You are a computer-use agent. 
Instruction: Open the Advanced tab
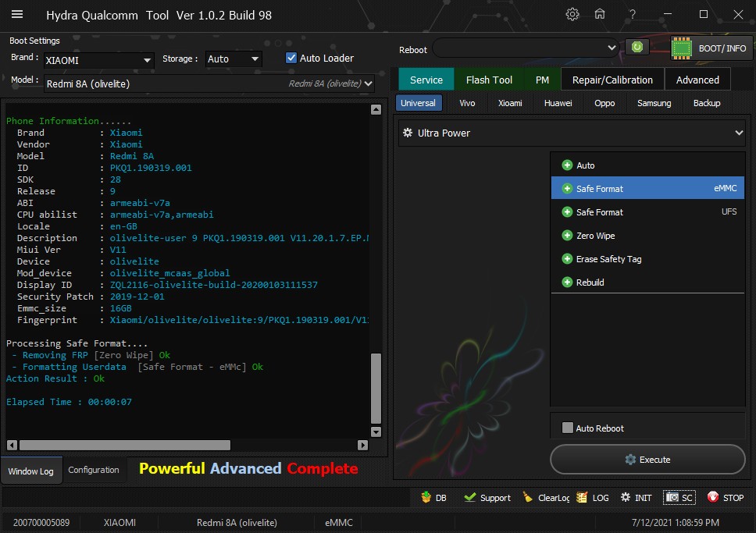[x=697, y=80]
